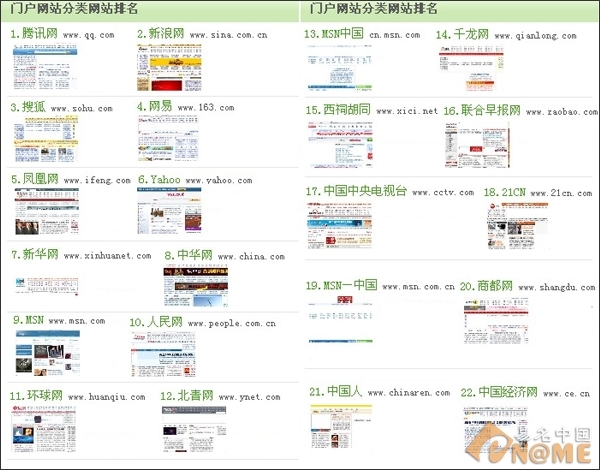Select the www.xinhuanet.com URL text
600x470 pixels.
[x=108, y=256]
